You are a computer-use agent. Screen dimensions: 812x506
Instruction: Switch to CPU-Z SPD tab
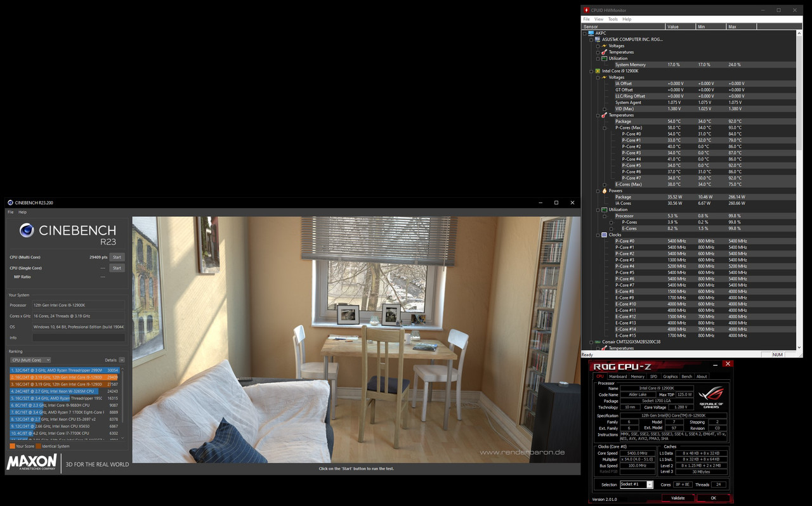[653, 377]
